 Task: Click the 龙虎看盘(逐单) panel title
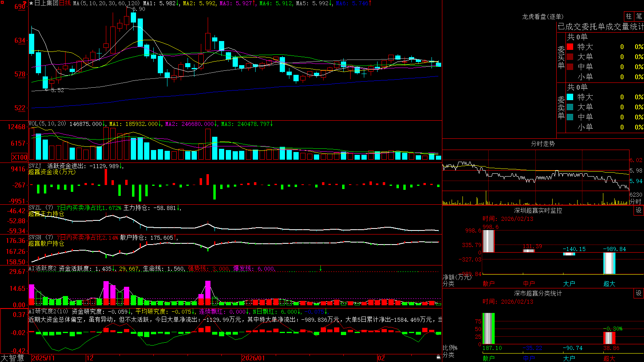click(x=543, y=16)
